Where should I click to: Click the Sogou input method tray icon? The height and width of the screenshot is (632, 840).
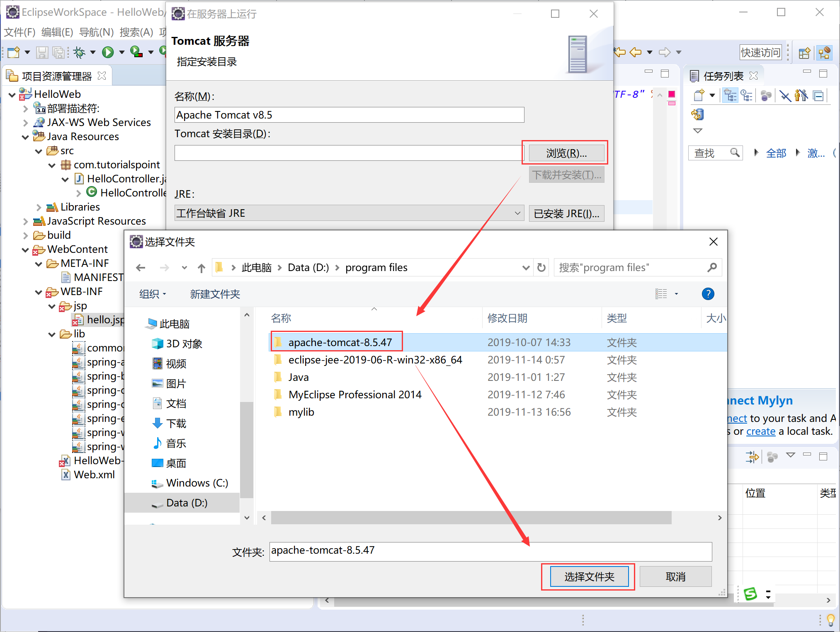(750, 594)
